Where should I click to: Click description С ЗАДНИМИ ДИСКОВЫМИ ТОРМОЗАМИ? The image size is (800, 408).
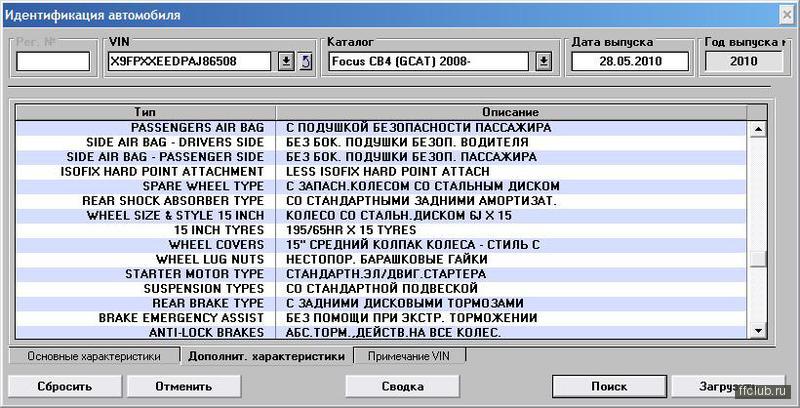tap(405, 303)
